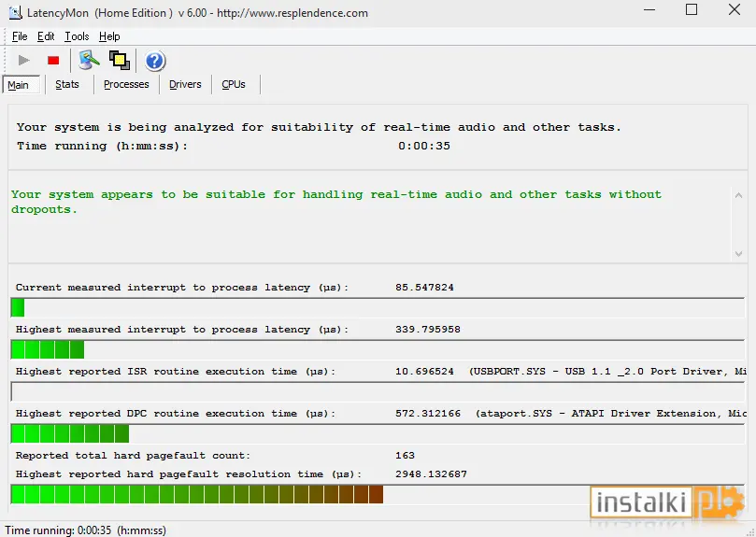Viewport: 756px width, 537px height.
Task: Click the scroll down arrow in the message box
Action: click(738, 253)
